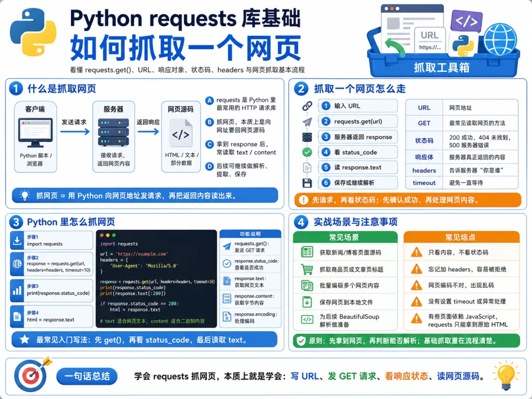The width and height of the screenshot is (532, 399).
Task: Click the warning triangle beside 只看内容，不看状态码
Action: (416, 252)
